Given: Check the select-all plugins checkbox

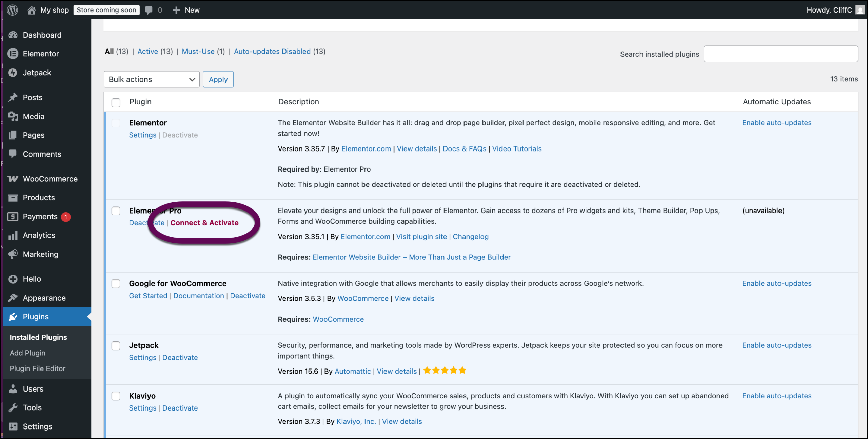Looking at the screenshot, I should [116, 102].
